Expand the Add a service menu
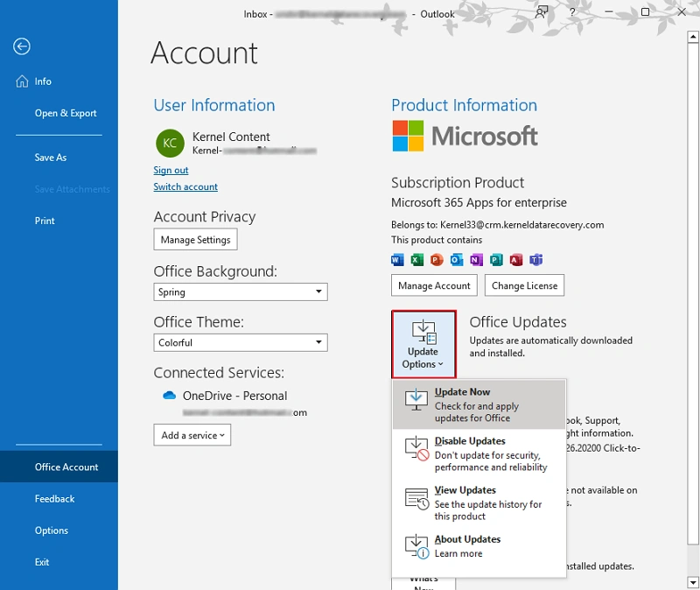 [x=192, y=435]
